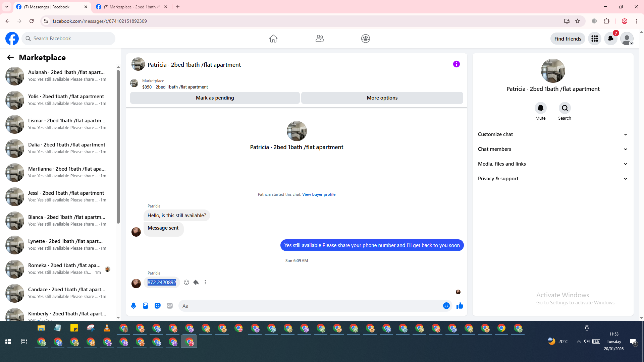The height and width of the screenshot is (362, 644).
Task: Open Chrome three-dot menu
Action: 637,21
